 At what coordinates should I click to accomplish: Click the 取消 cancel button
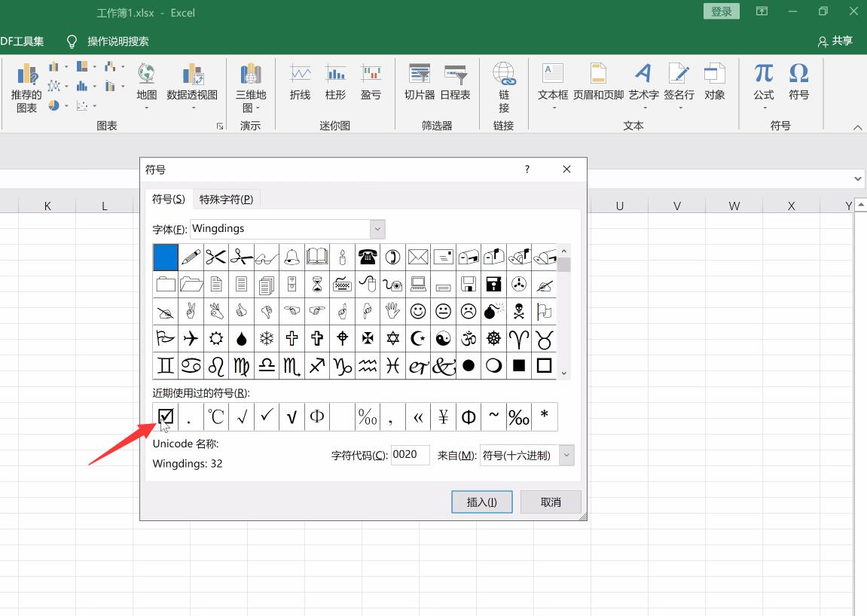(551, 502)
